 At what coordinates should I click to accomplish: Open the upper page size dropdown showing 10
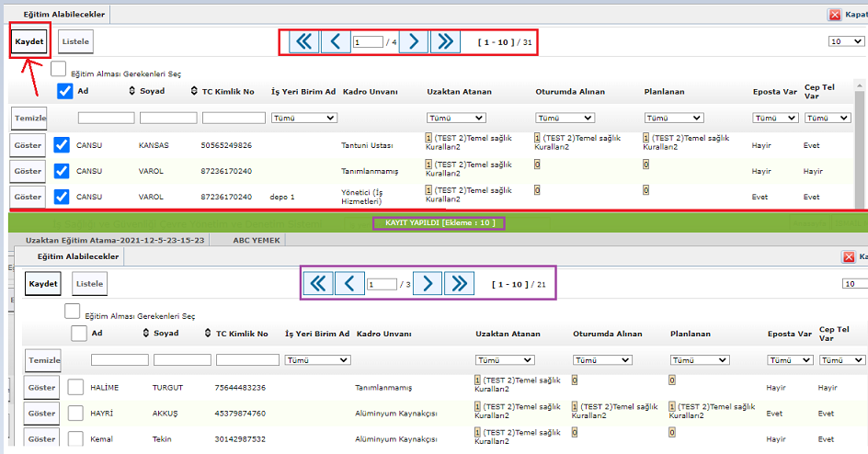point(847,41)
